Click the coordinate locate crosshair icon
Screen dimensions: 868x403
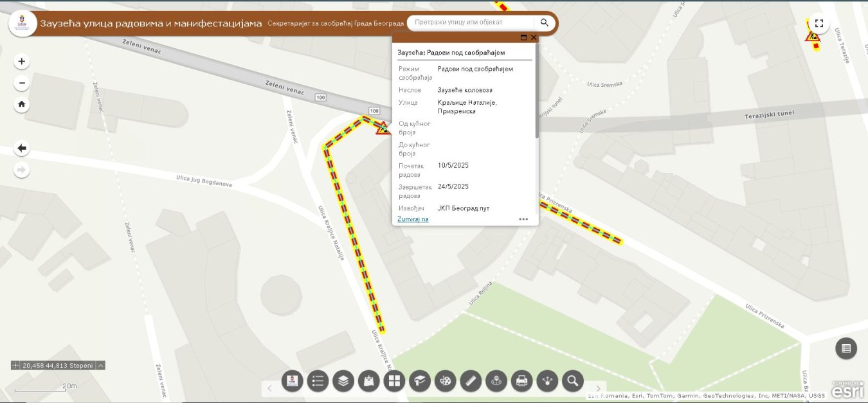coord(16,366)
